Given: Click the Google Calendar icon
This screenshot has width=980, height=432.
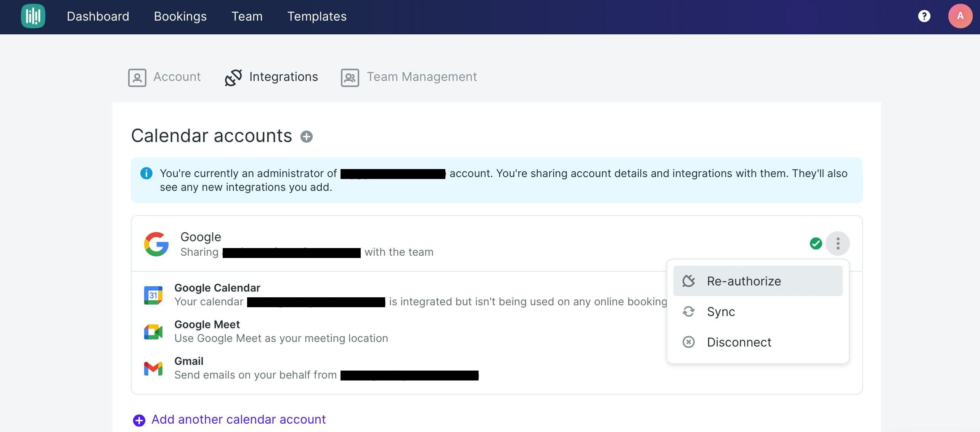Looking at the screenshot, I should (x=153, y=295).
